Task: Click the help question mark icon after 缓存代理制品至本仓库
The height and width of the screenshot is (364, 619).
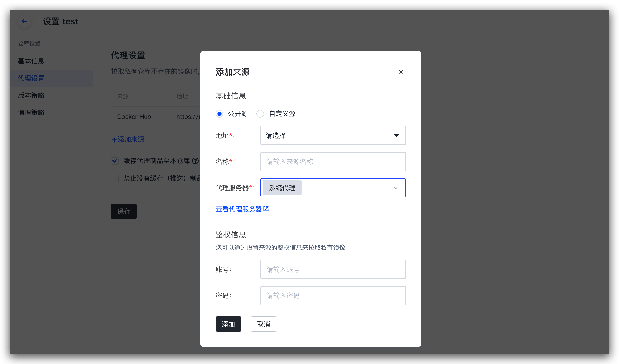Action: [x=195, y=161]
